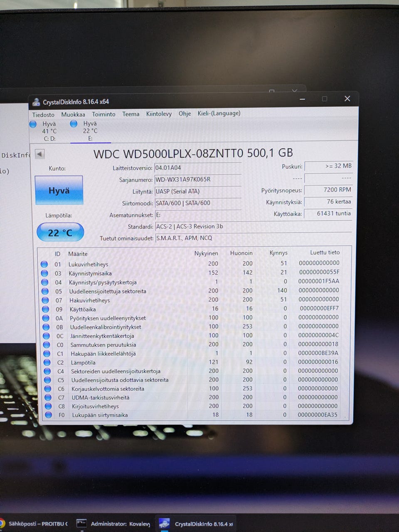Click status icon of 0A Pyörityksen uudelleenyritykset
This screenshot has height=532, width=399.
coord(46,318)
